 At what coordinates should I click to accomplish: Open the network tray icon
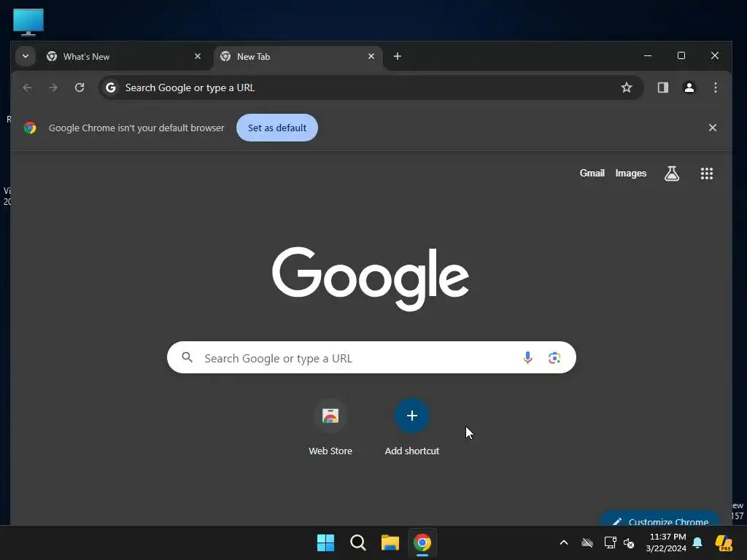tap(610, 542)
